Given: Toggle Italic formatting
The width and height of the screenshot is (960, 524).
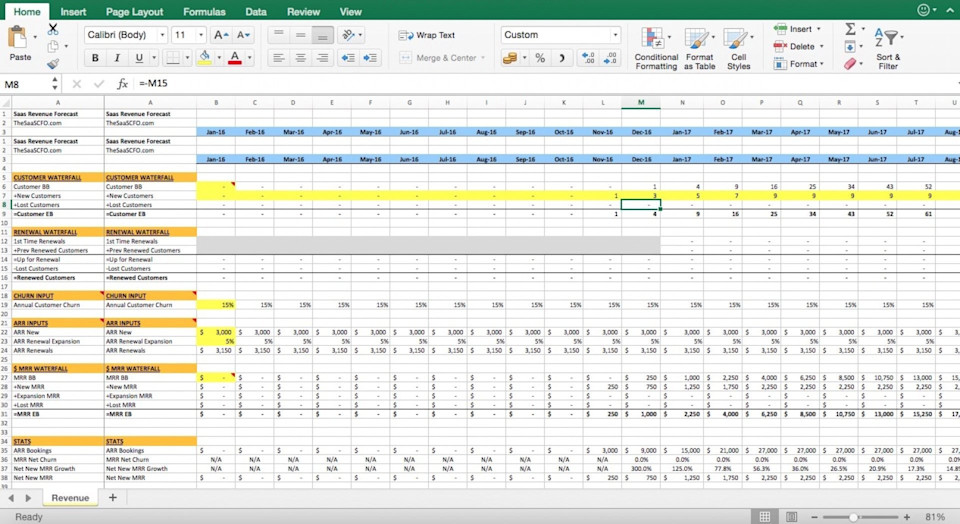Looking at the screenshot, I should pyautogui.click(x=117, y=58).
